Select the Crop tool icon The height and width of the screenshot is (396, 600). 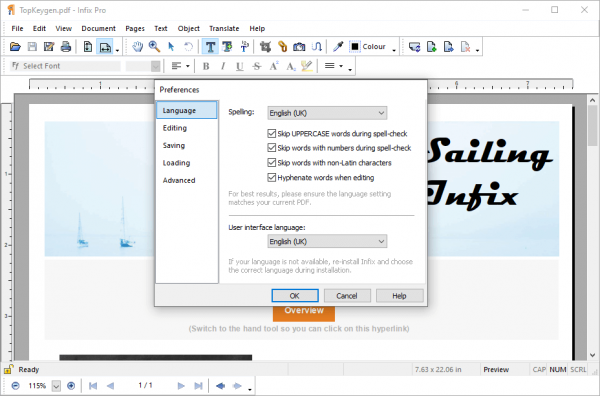[265, 47]
